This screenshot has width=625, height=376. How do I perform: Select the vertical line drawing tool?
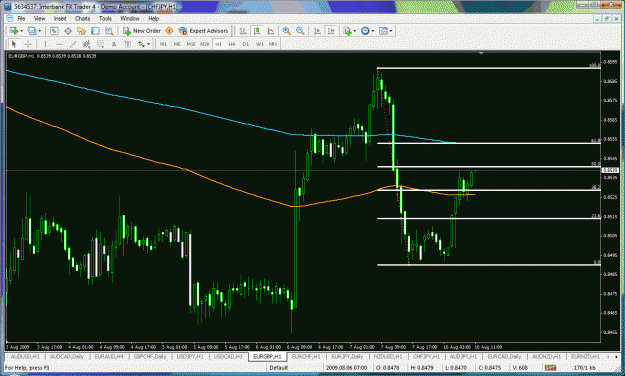(x=45, y=44)
